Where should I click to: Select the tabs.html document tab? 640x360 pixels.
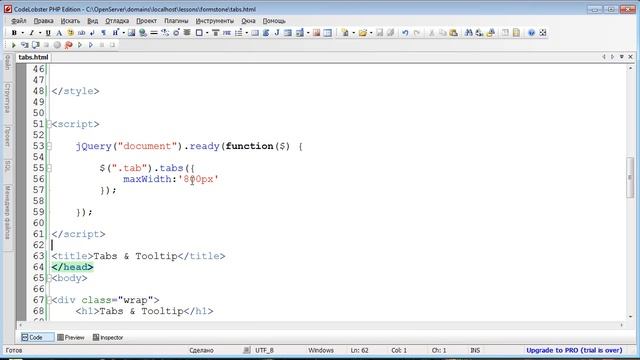tap(33, 57)
